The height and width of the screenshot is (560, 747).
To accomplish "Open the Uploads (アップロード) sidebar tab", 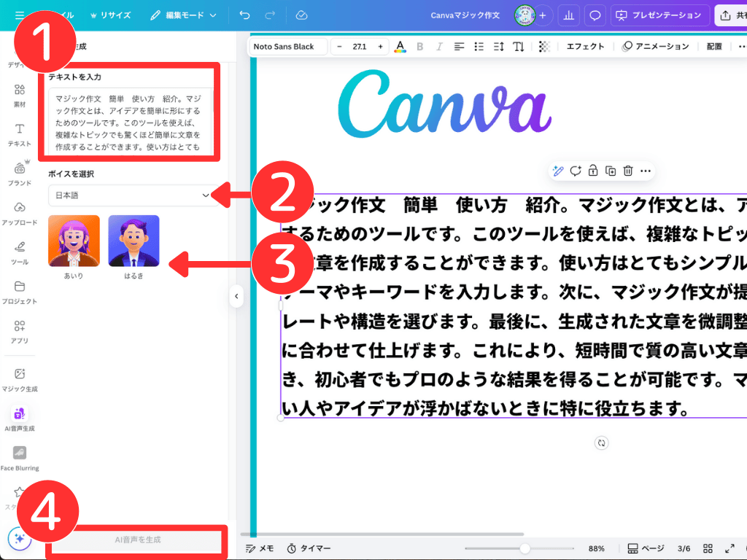I will [x=20, y=214].
